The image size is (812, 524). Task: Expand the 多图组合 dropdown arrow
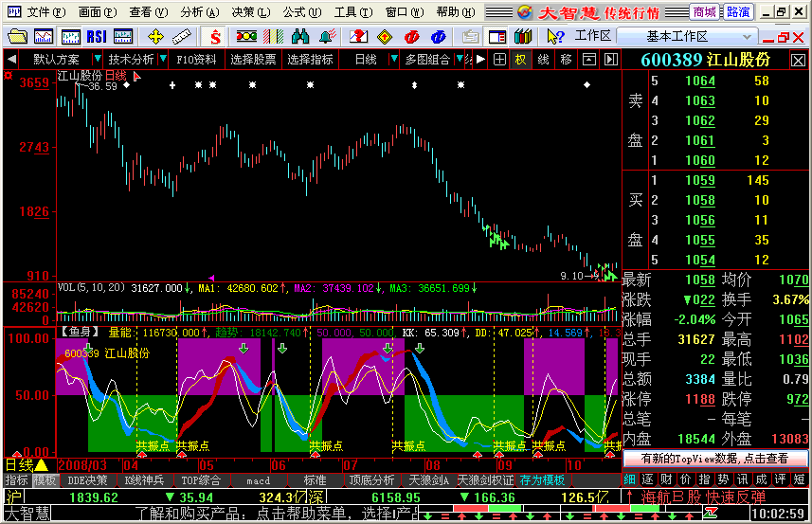click(460, 59)
